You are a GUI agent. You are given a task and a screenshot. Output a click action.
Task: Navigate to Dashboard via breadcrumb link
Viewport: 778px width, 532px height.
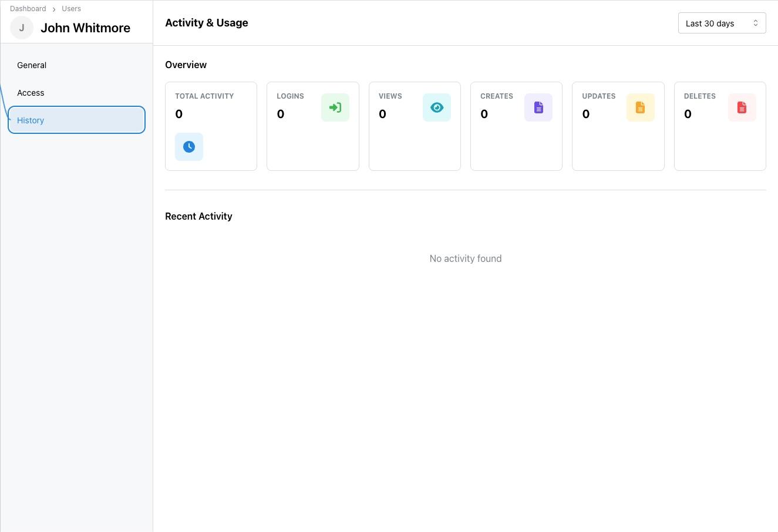point(28,8)
